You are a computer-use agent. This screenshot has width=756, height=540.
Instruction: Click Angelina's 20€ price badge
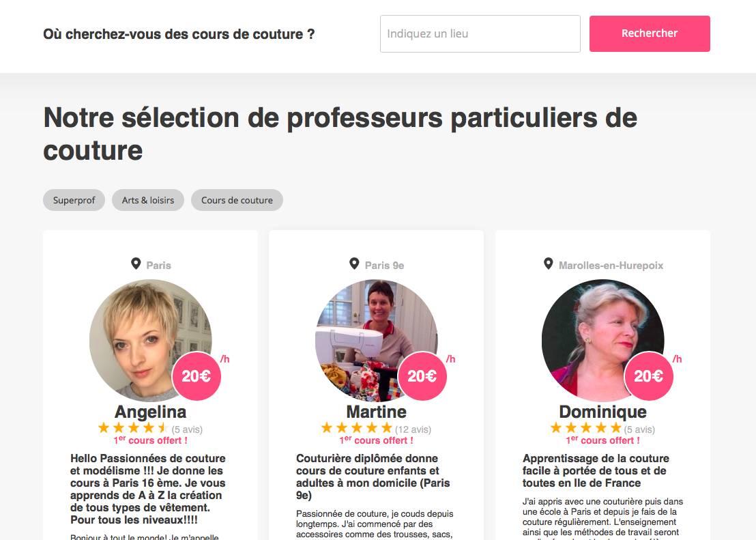click(197, 376)
